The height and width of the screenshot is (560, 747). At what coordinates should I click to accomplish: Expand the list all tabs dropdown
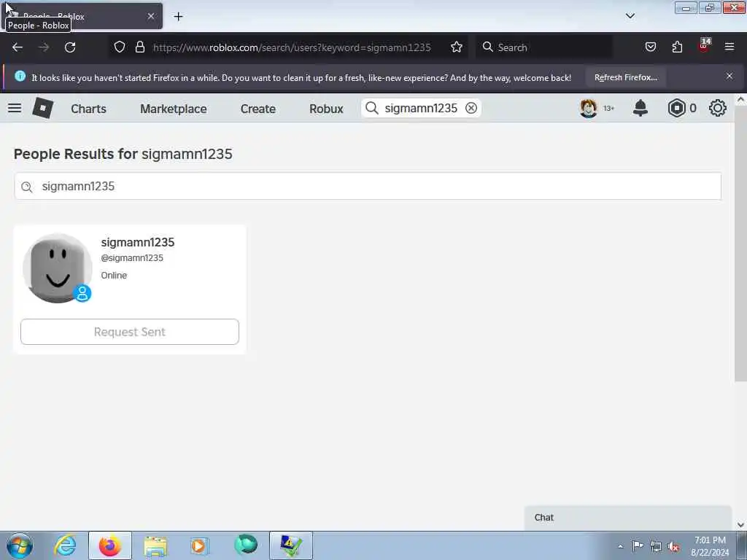[x=630, y=16]
